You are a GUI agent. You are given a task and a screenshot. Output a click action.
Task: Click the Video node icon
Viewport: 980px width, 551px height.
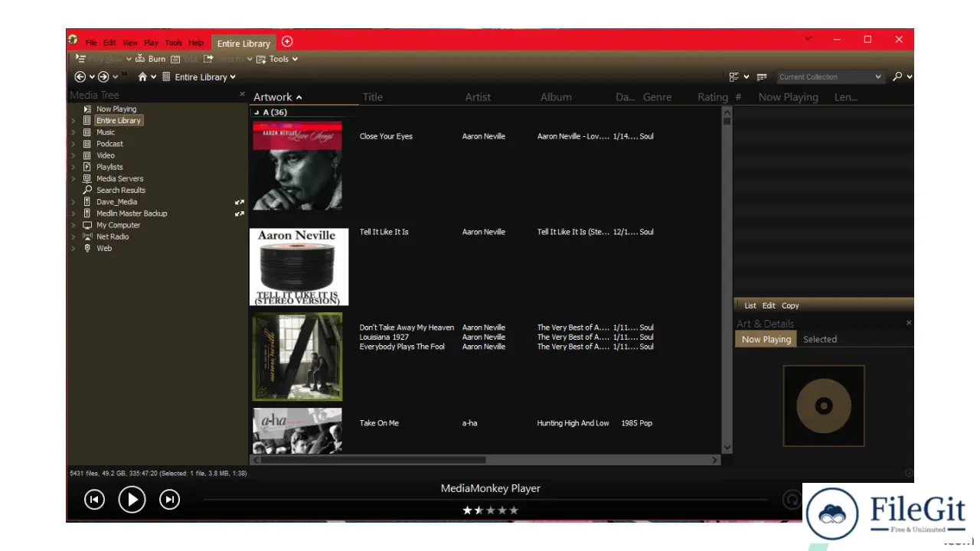point(87,155)
